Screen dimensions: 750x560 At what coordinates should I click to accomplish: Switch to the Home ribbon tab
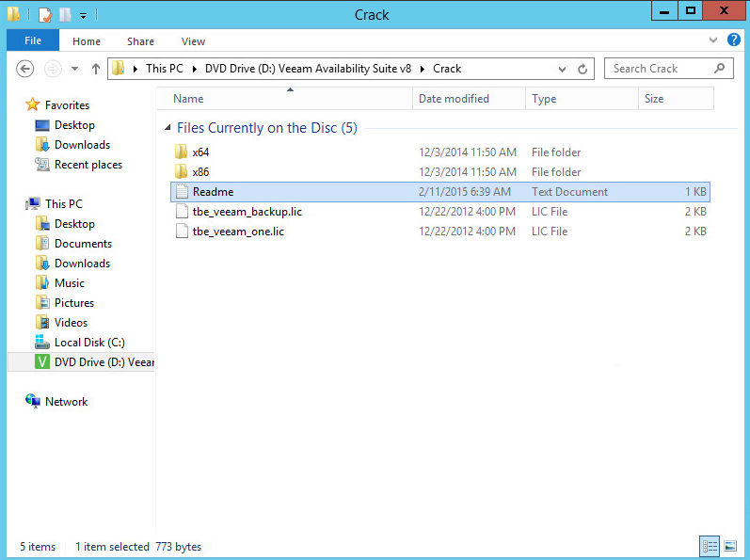click(87, 41)
